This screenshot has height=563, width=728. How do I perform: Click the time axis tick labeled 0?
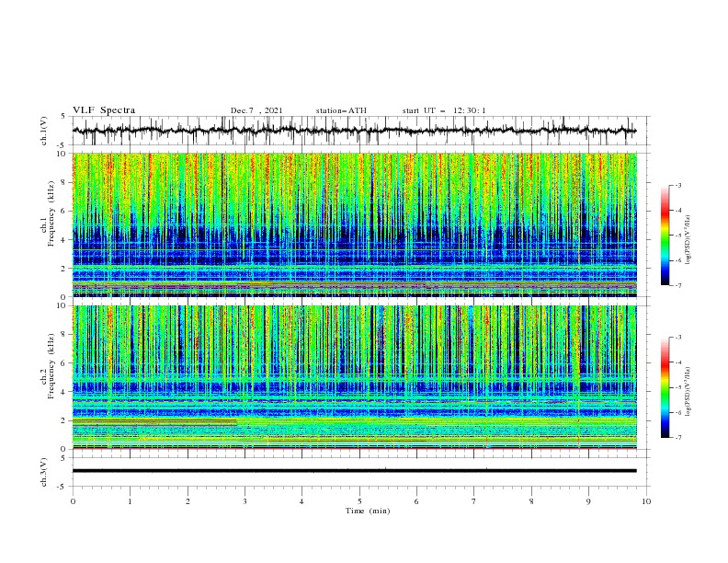pos(73,501)
